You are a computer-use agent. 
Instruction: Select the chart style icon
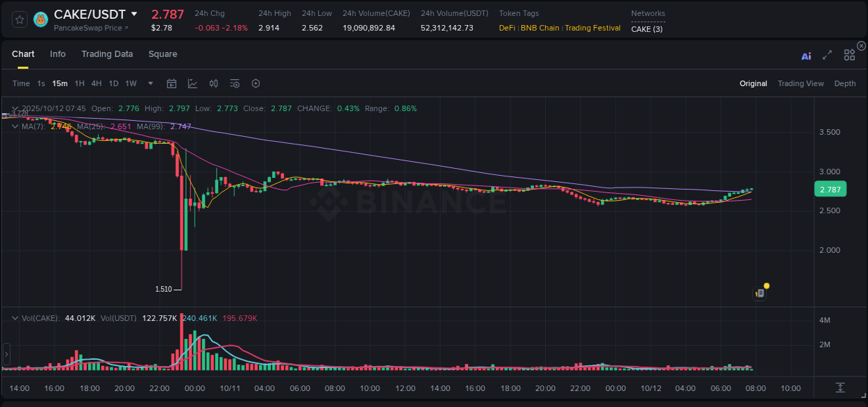click(x=192, y=83)
